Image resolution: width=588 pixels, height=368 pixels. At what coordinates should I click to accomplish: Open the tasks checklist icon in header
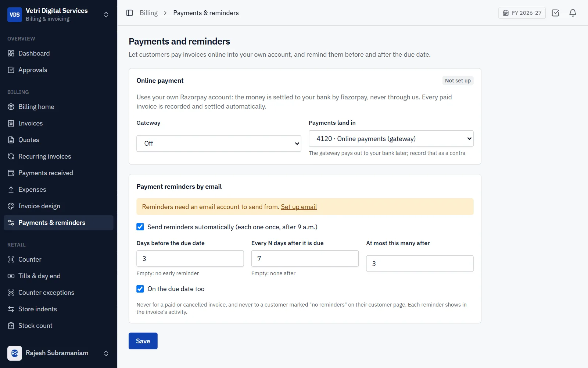pyautogui.click(x=555, y=13)
